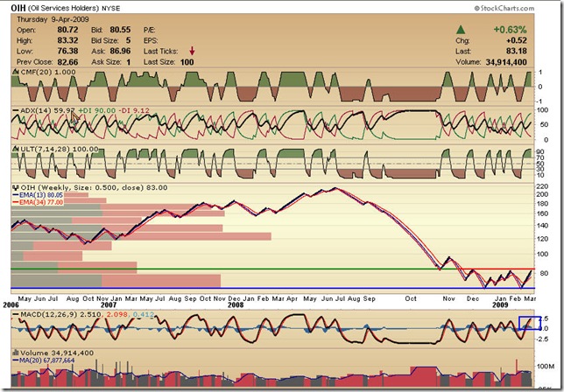
Task: Click the 2009 year label on time axis
Action: pos(500,305)
